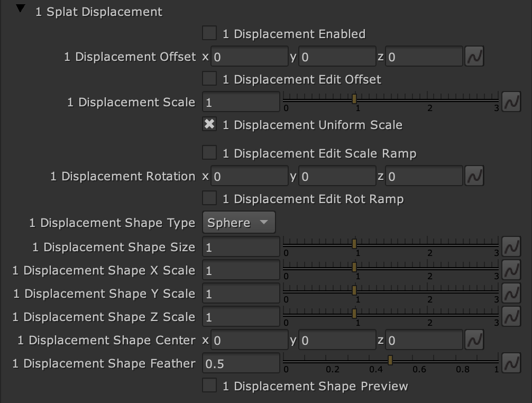Enable 1 Displacement Shape Preview
532x403 pixels.
click(209, 386)
